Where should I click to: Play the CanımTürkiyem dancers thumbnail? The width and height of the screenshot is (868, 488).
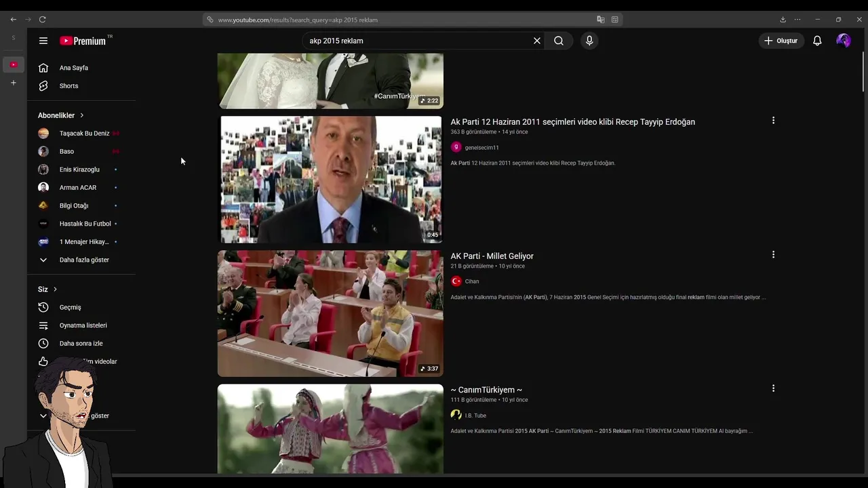point(330,429)
